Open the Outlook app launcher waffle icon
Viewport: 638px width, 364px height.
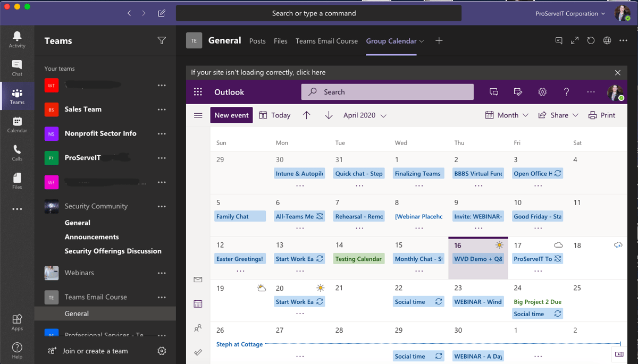point(198,91)
